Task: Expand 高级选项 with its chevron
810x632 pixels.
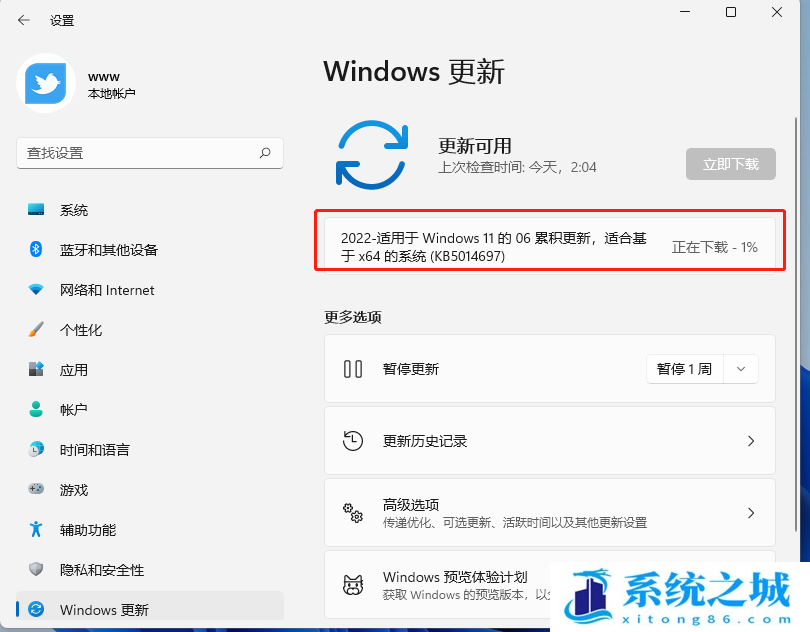Action: coord(751,513)
